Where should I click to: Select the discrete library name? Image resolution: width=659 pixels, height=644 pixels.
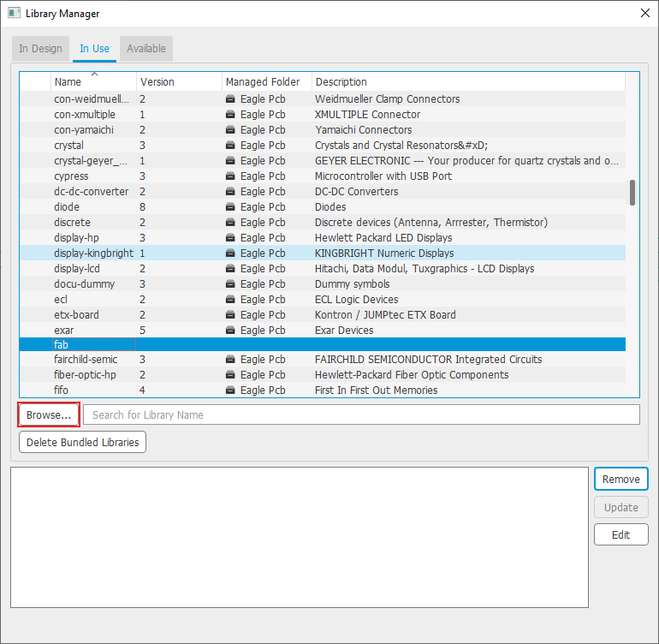pyautogui.click(x=72, y=222)
